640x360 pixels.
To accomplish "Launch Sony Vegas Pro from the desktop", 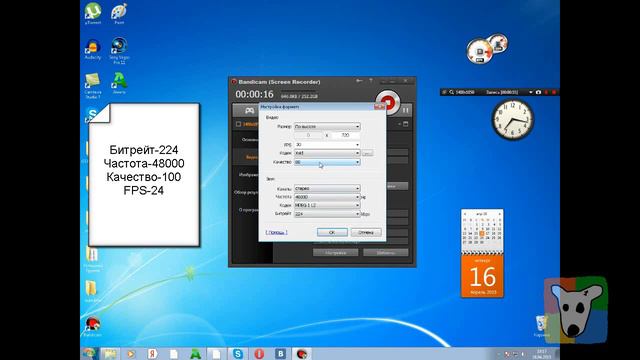I will pyautogui.click(x=119, y=51).
